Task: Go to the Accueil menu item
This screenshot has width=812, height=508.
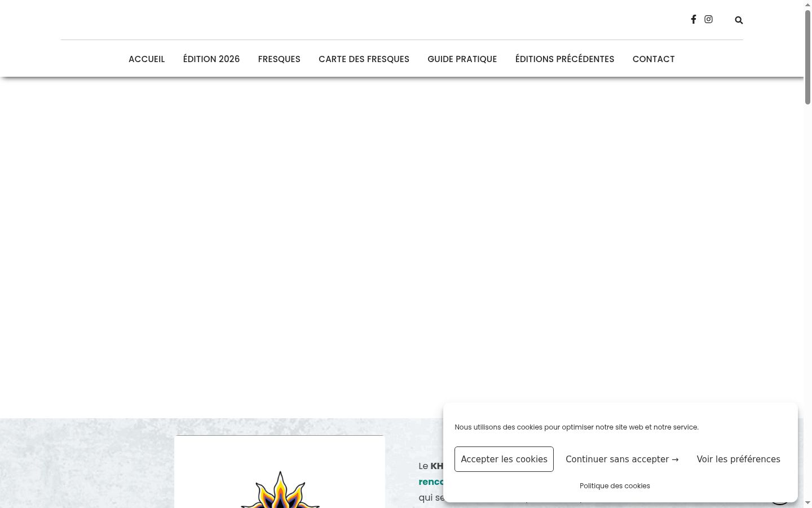Action: [147, 59]
